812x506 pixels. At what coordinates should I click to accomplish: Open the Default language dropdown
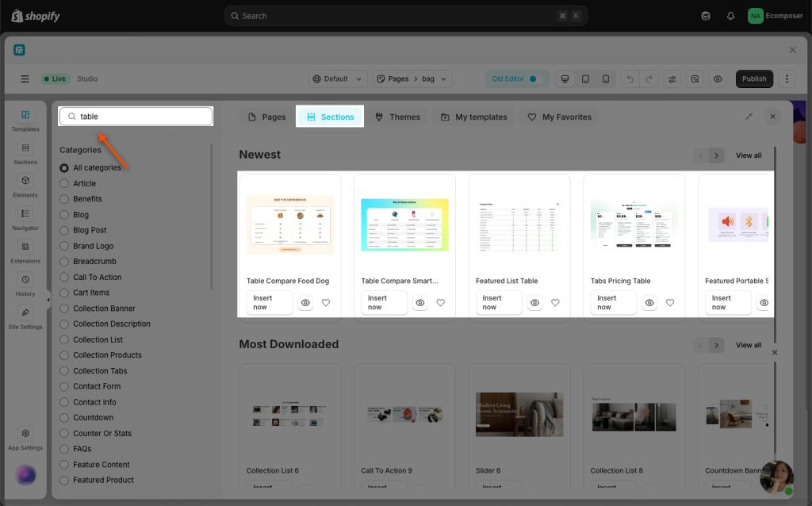coord(338,79)
